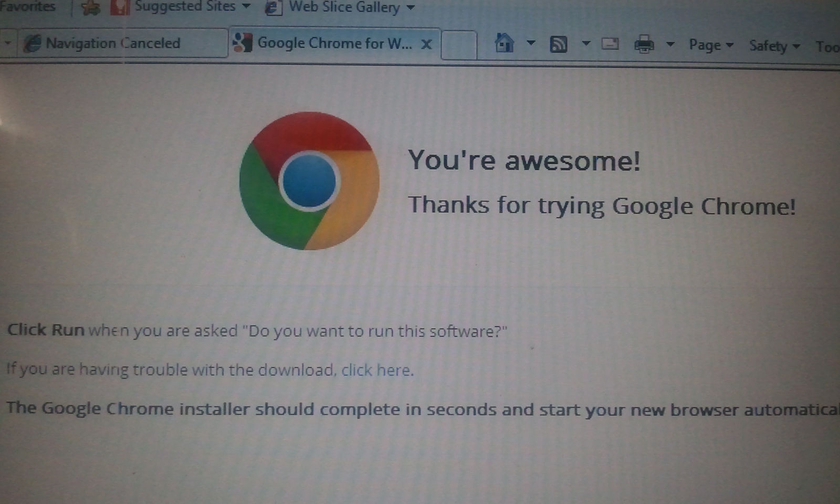
Task: Open the tab list dropdown arrow
Action: click(x=7, y=42)
